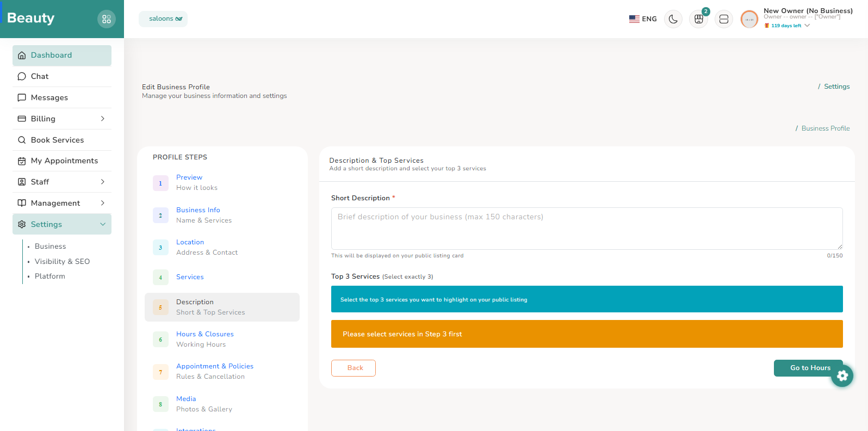
Task: Click the Back button
Action: pos(354,368)
